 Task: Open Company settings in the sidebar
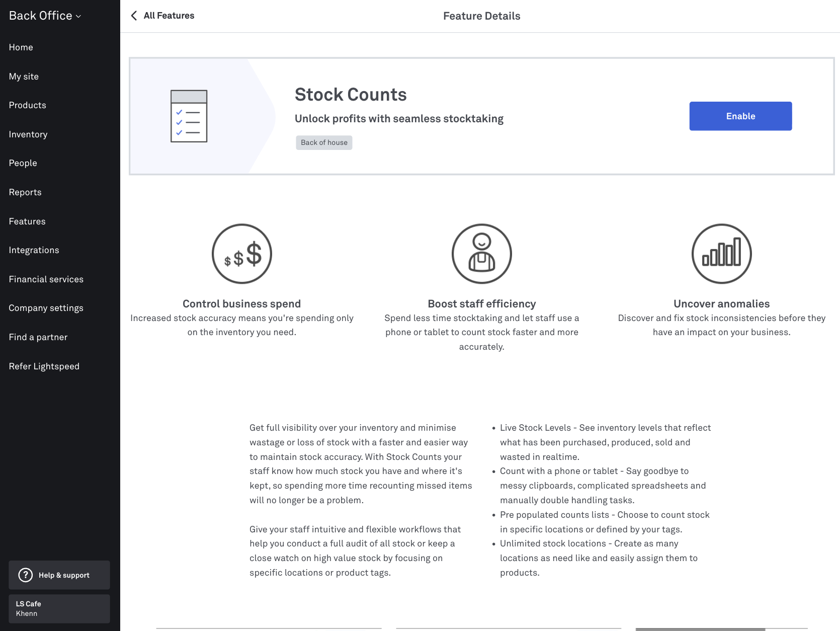pyautogui.click(x=46, y=308)
